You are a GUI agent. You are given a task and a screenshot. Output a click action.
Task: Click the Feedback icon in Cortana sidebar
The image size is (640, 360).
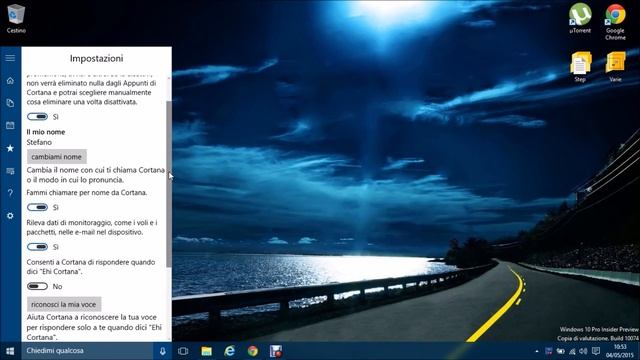pyautogui.click(x=10, y=171)
